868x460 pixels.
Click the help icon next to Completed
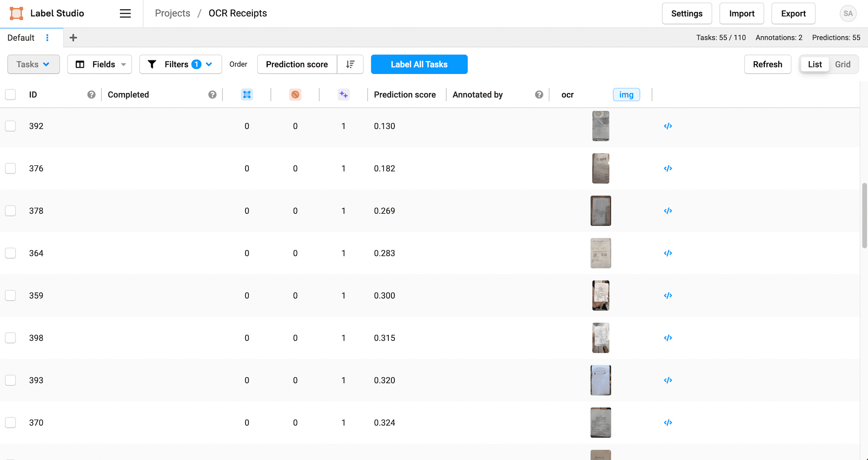point(212,95)
